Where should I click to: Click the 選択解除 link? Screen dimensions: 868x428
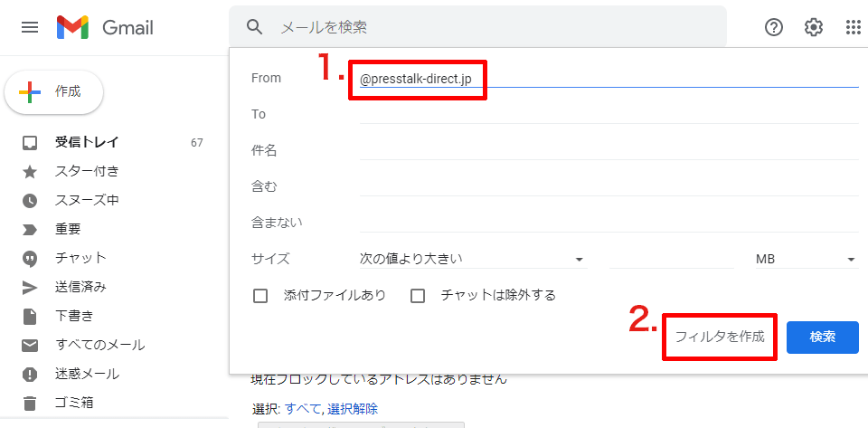(353, 409)
